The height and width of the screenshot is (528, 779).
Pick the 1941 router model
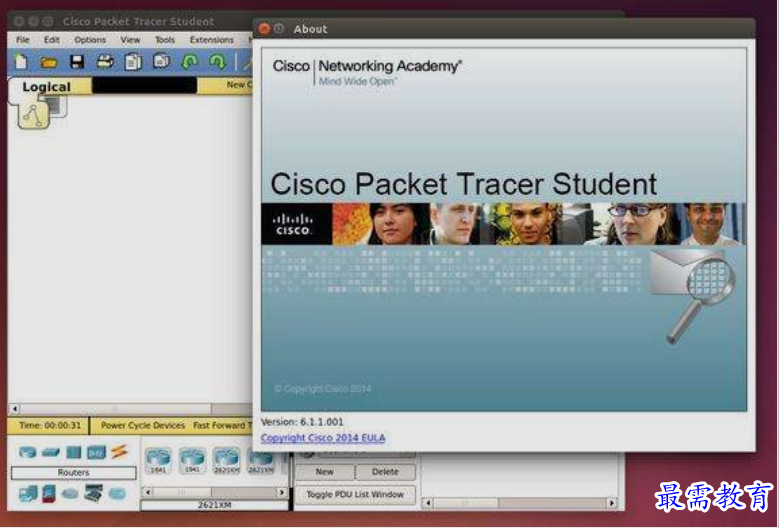click(x=192, y=460)
